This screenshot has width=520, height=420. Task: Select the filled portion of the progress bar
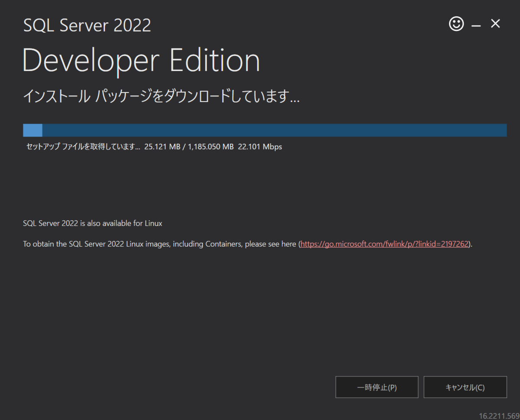point(32,130)
